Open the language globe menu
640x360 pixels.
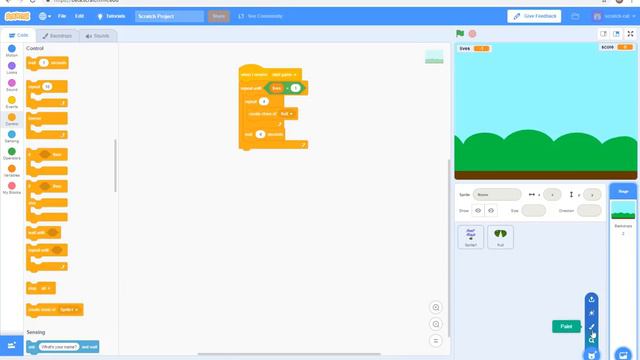[x=44, y=16]
